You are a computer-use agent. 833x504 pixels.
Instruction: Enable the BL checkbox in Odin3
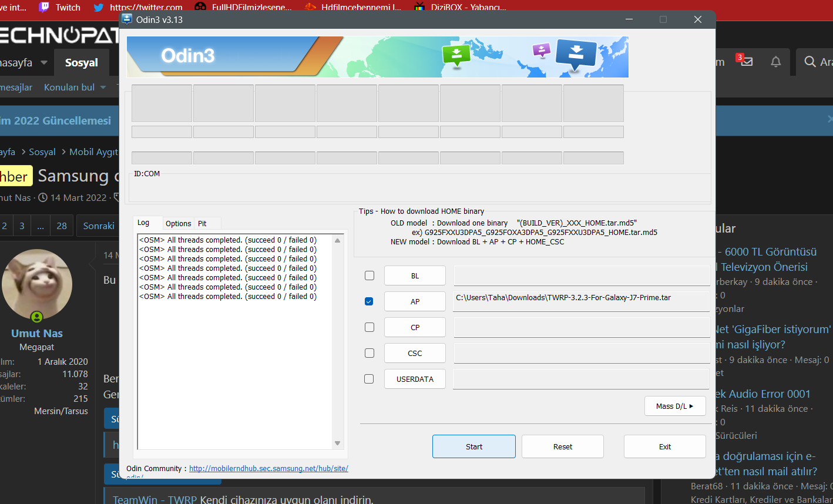[x=370, y=275]
